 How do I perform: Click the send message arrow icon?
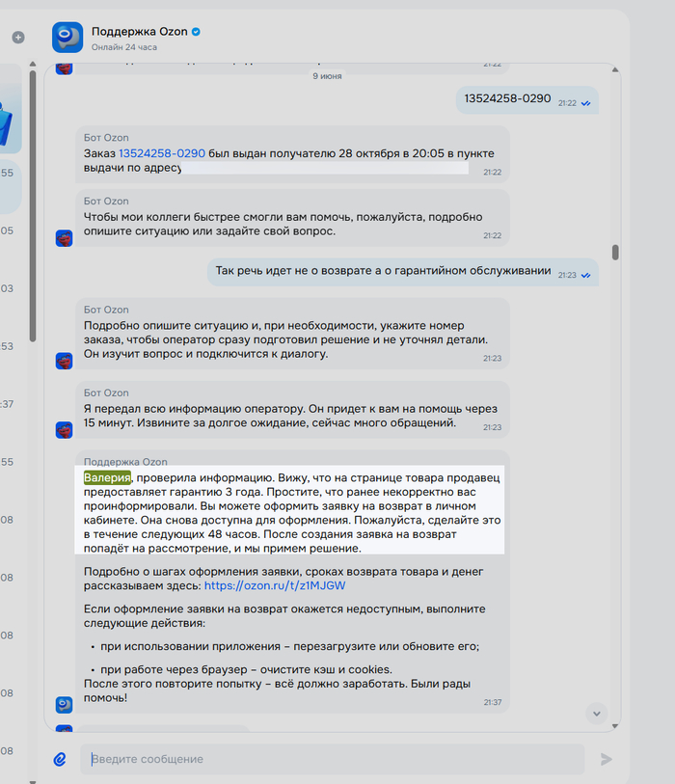point(606,759)
